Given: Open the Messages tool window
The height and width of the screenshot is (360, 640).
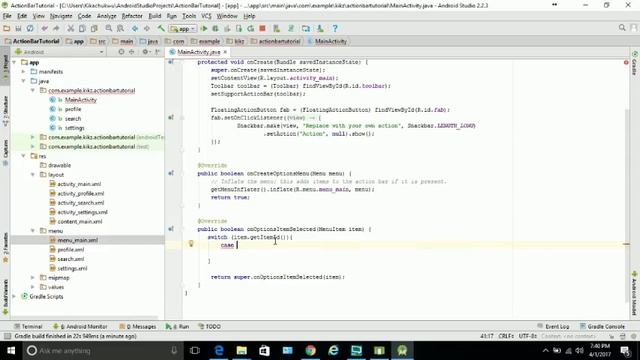Looking at the screenshot, I should tap(138, 327).
